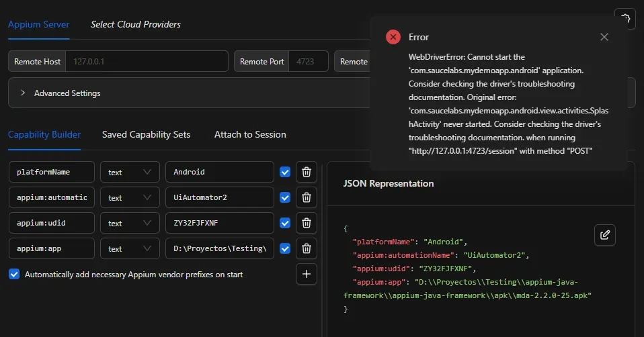Screen dimensions: 644x337
Task: Select the Capability Builder tab
Action: click(44, 134)
